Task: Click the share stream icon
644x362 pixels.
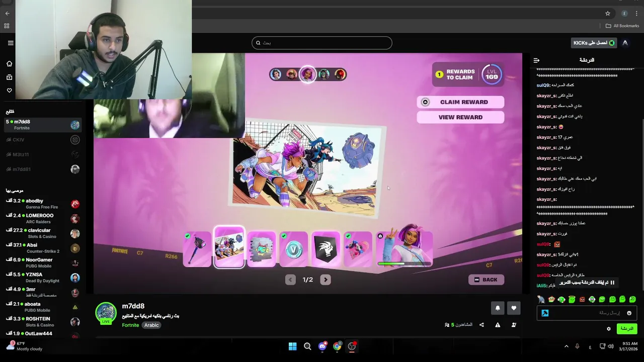Action: 481,325
